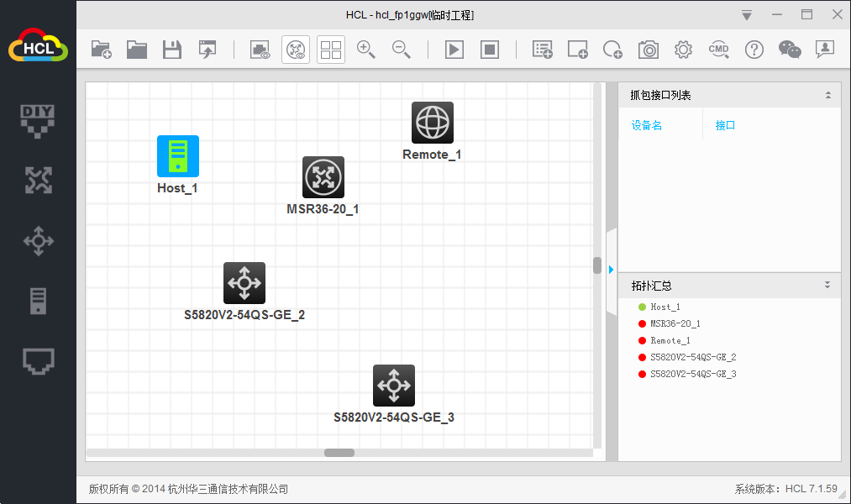Collapse the 抓包接口列表 panel
This screenshot has height=504, width=851.
[x=828, y=95]
